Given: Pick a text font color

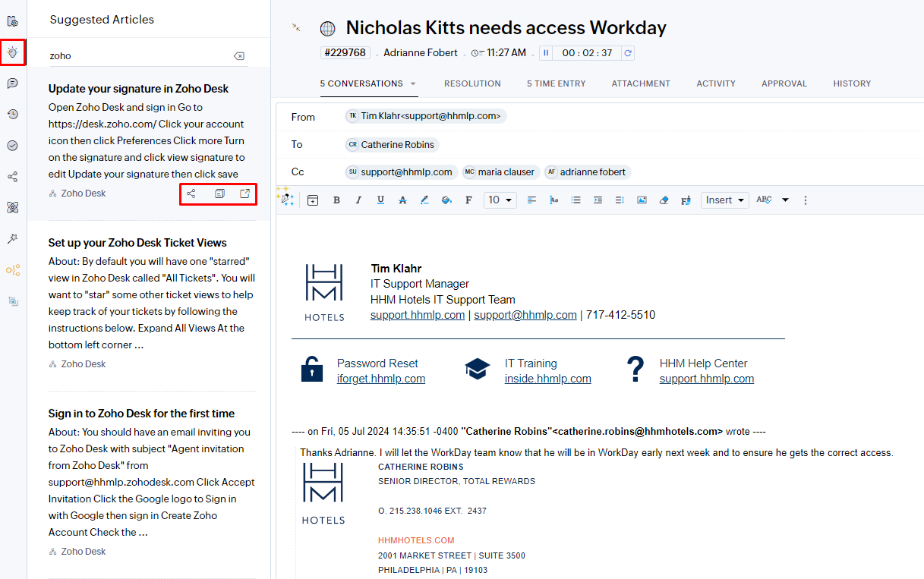Looking at the screenshot, I should (424, 200).
